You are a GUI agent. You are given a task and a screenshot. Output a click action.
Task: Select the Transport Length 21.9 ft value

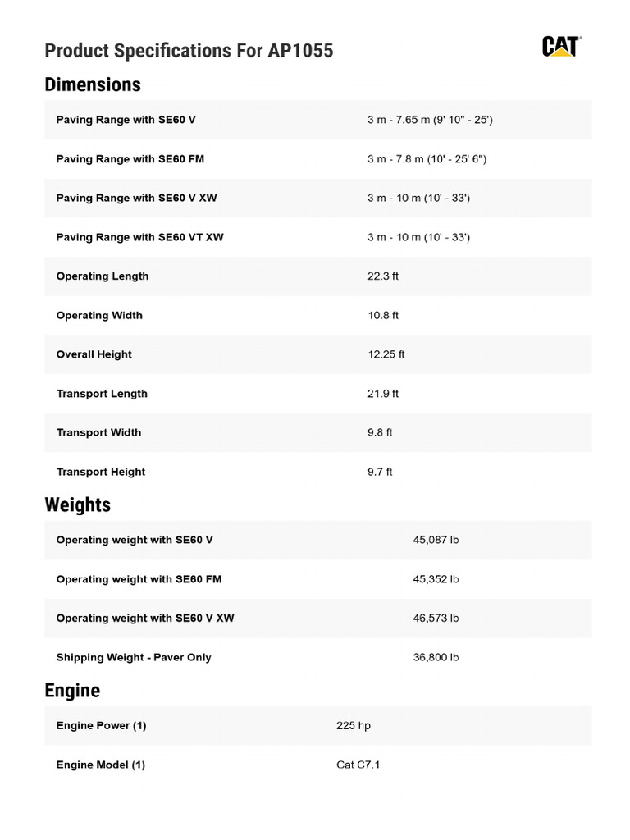tap(383, 394)
